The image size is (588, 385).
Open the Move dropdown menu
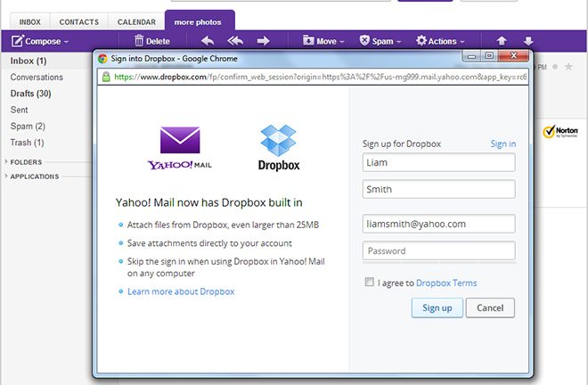tap(323, 40)
